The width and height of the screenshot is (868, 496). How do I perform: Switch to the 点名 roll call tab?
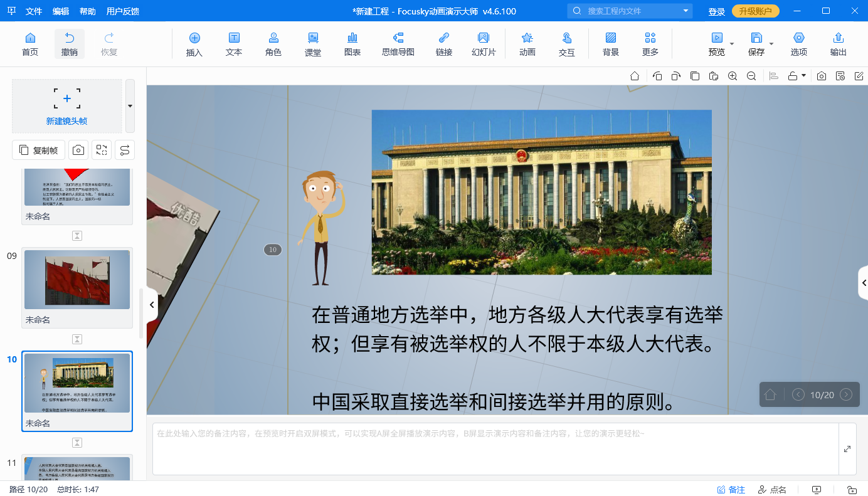tap(772, 490)
